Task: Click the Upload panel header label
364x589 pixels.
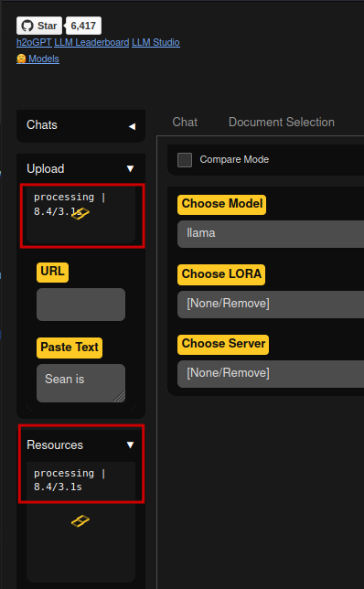Action: tap(46, 168)
